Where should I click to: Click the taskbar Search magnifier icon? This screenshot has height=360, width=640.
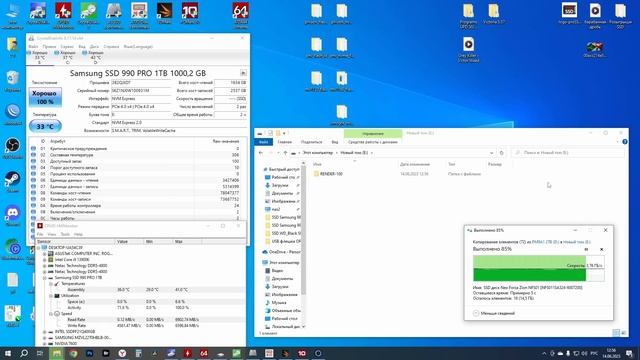point(24,353)
